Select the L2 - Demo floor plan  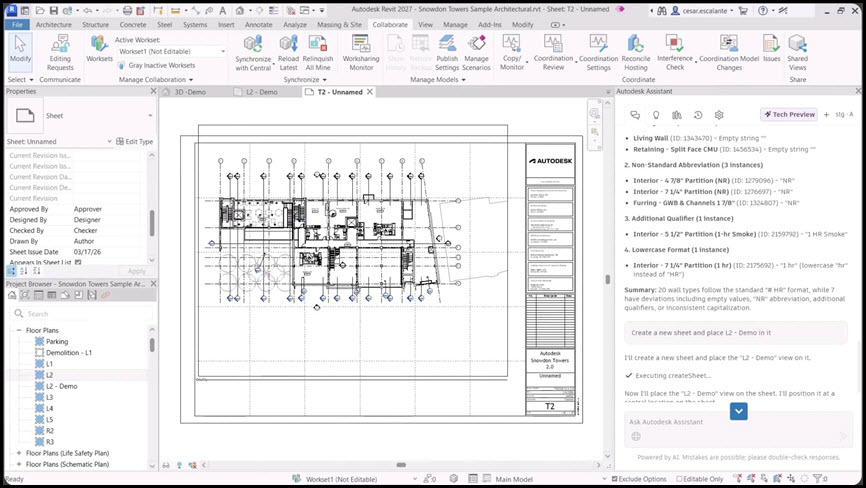coord(61,386)
